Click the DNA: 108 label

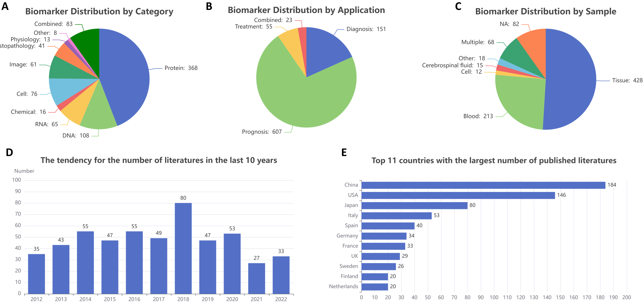click(x=76, y=135)
